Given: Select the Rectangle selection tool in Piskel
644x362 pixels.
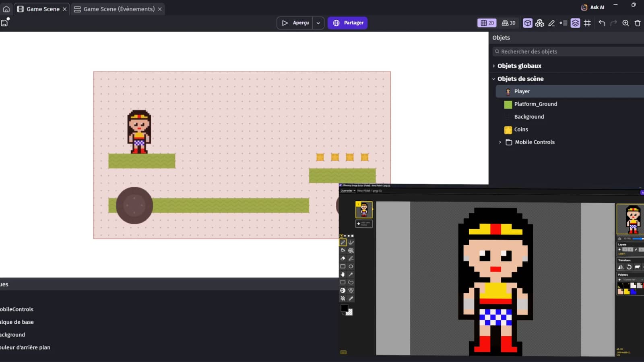Looking at the screenshot, I should coord(343,282).
